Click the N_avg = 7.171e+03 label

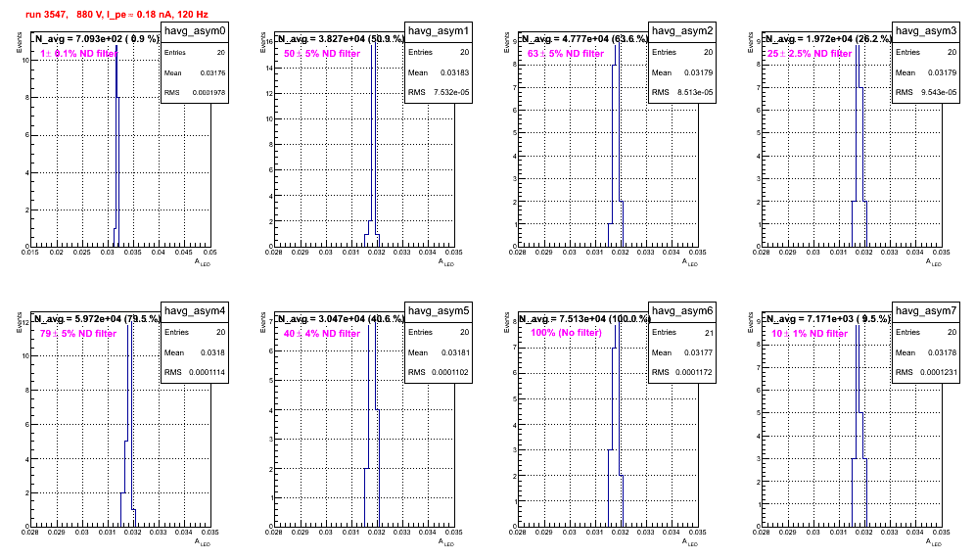point(828,319)
